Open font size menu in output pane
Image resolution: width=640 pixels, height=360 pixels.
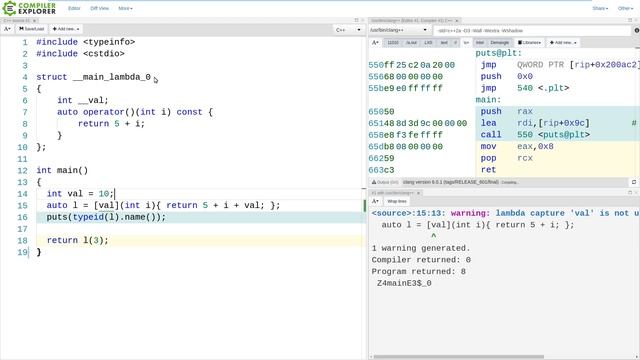(375, 201)
